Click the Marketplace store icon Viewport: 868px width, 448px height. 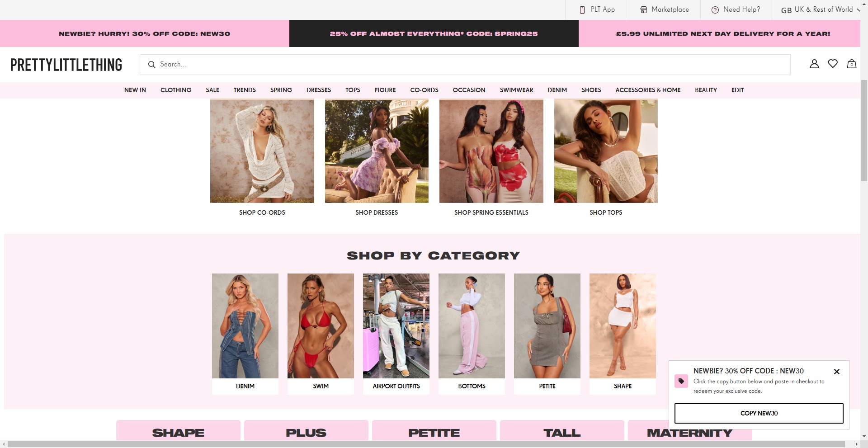click(644, 10)
